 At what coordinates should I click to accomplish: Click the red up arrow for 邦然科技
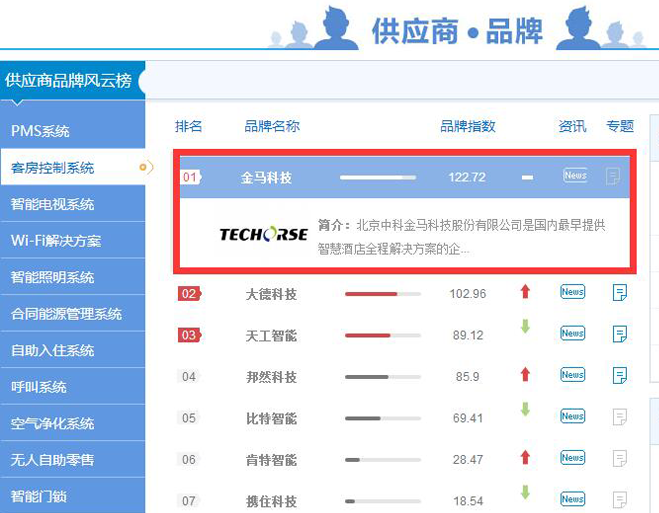click(x=525, y=374)
